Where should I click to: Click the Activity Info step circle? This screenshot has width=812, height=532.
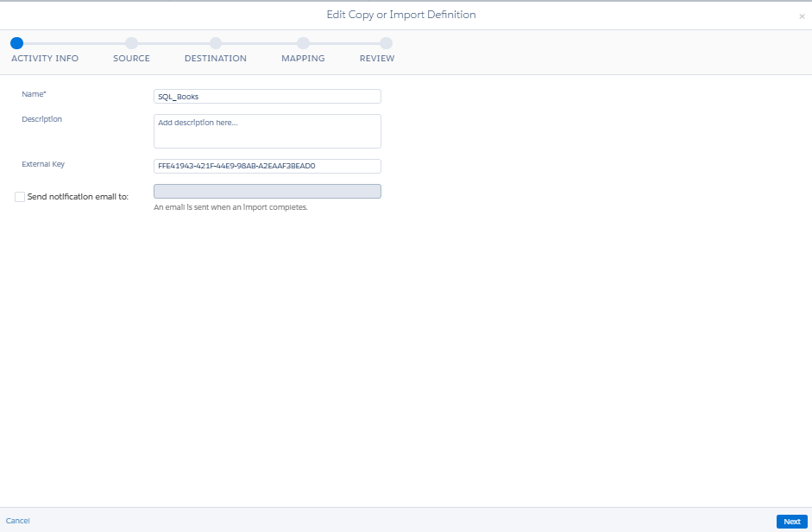[17, 43]
